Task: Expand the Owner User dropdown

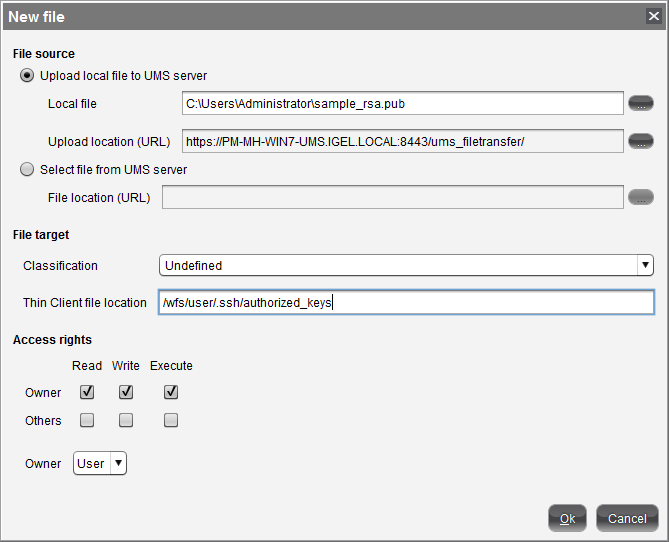Action: (x=100, y=463)
